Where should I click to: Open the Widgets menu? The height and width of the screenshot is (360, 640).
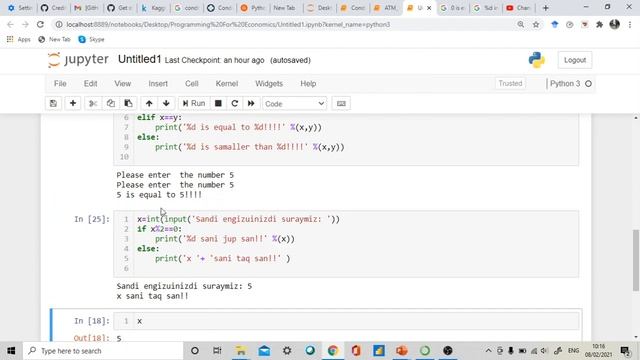pyautogui.click(x=269, y=84)
